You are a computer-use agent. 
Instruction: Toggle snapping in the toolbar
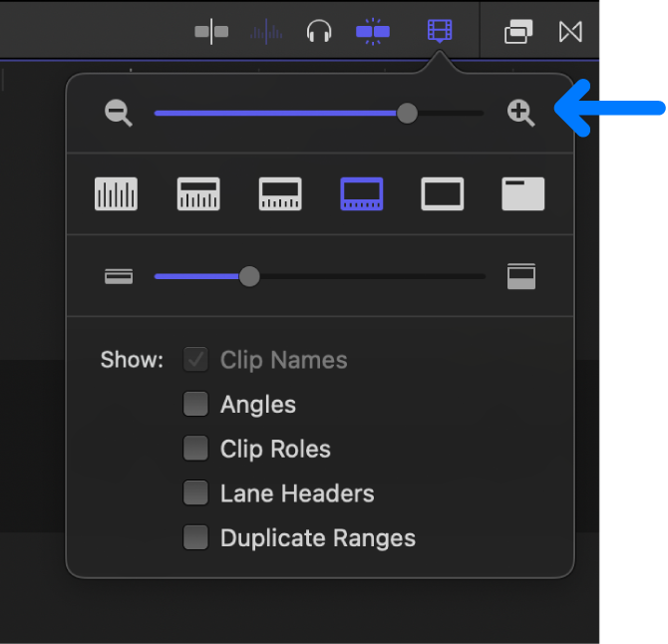[373, 32]
